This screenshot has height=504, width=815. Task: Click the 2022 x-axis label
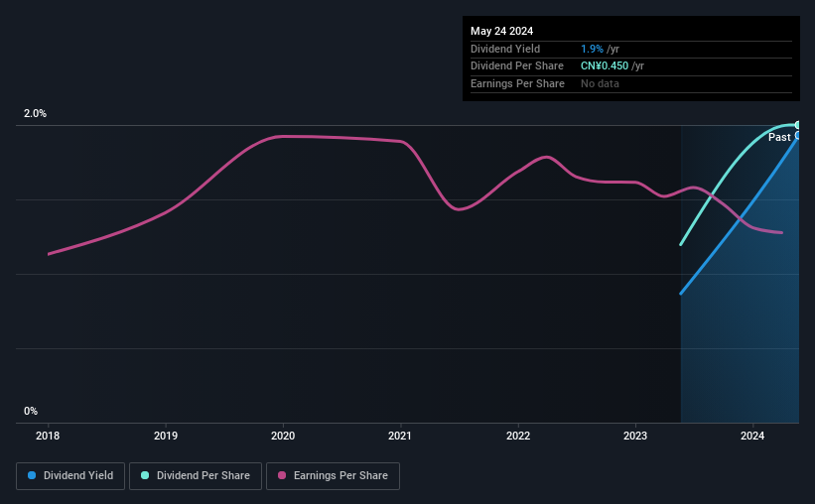pos(518,436)
